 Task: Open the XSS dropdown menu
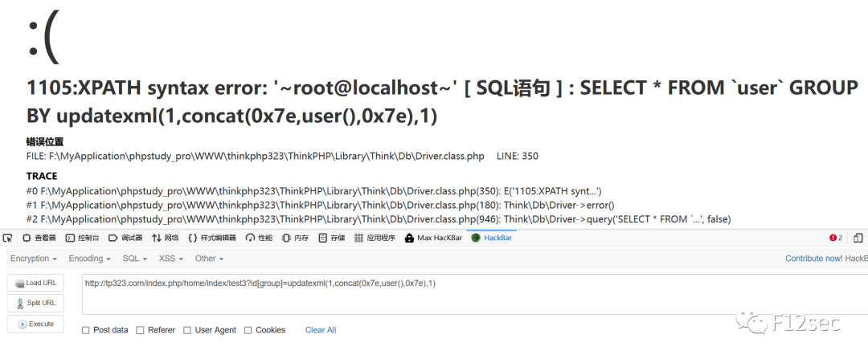point(172,259)
